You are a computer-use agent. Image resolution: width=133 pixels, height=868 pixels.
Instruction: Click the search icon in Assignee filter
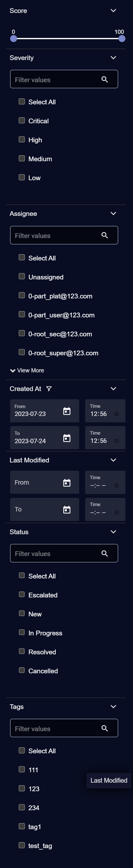104,235
